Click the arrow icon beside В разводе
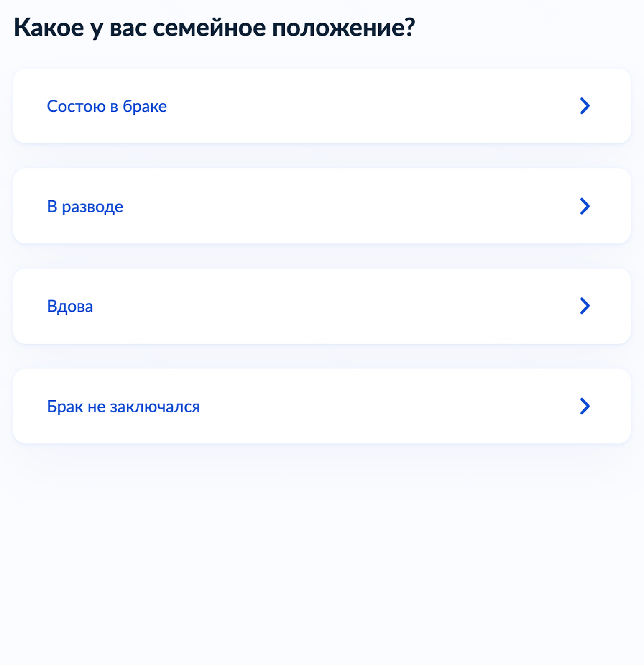This screenshot has height=665, width=644. click(585, 206)
